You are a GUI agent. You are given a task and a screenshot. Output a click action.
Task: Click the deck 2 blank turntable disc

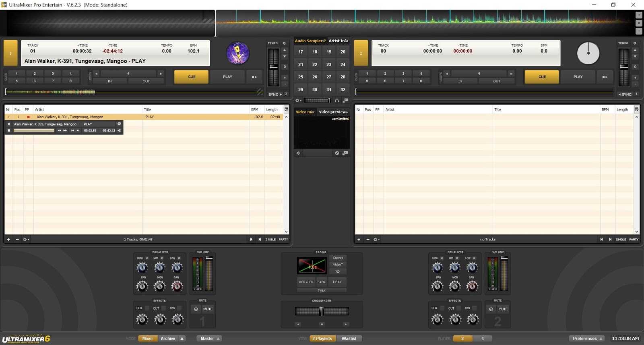tap(588, 53)
